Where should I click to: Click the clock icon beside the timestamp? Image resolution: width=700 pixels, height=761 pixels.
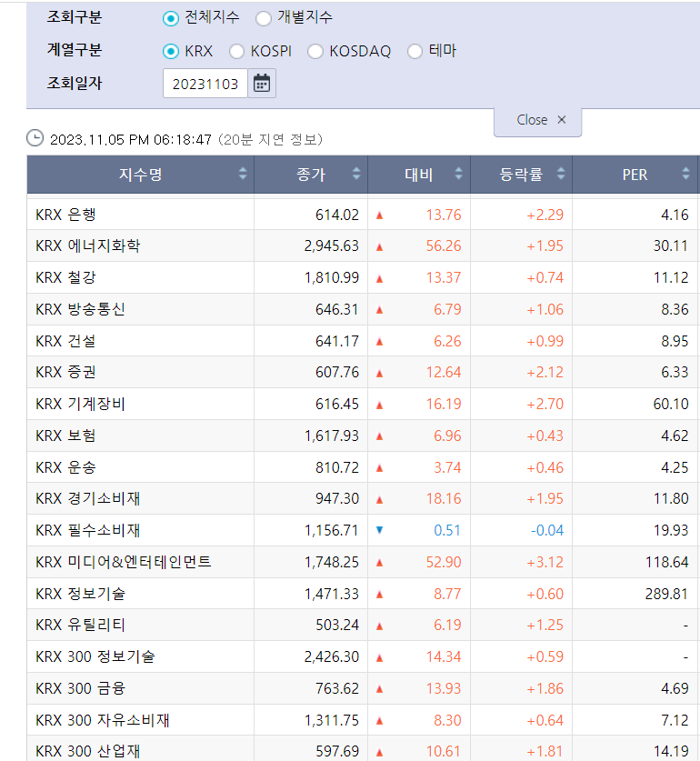[x=35, y=138]
